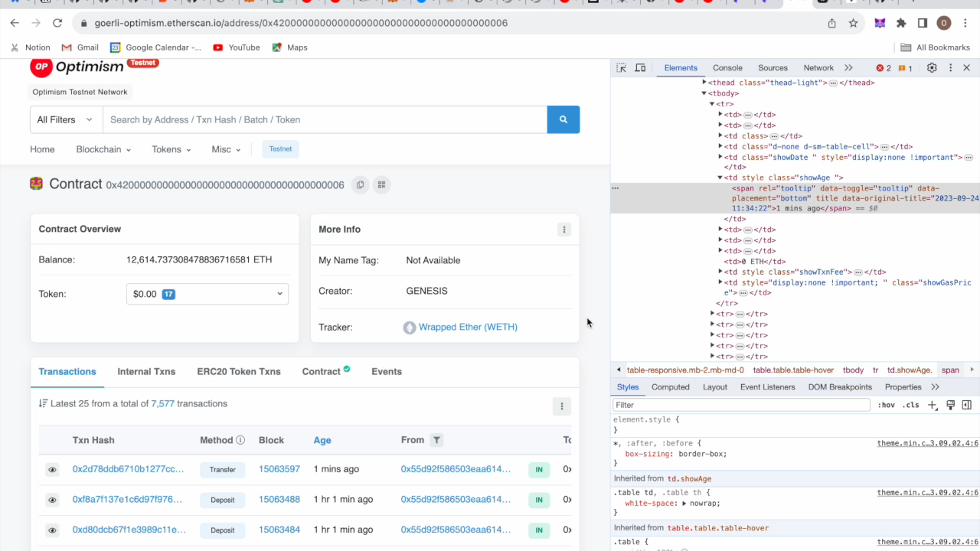This screenshot has height=551, width=980.
Task: Reload the page in Chrome
Action: click(57, 23)
